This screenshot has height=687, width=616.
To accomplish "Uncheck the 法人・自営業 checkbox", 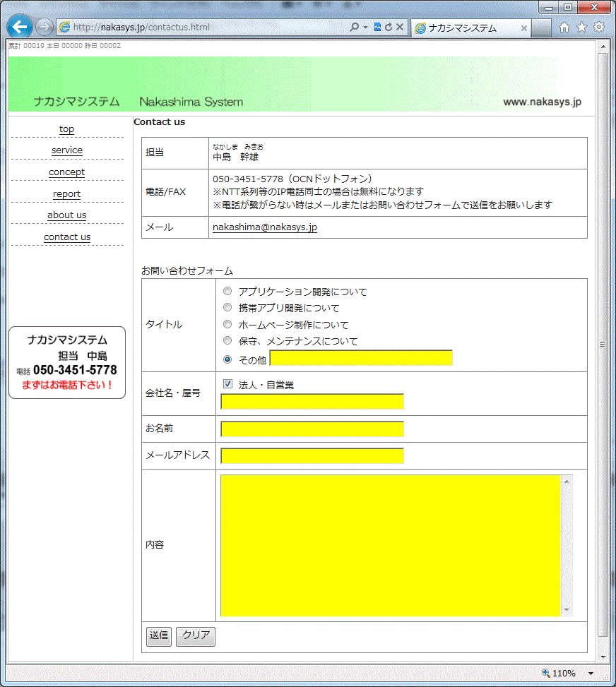I will click(227, 384).
